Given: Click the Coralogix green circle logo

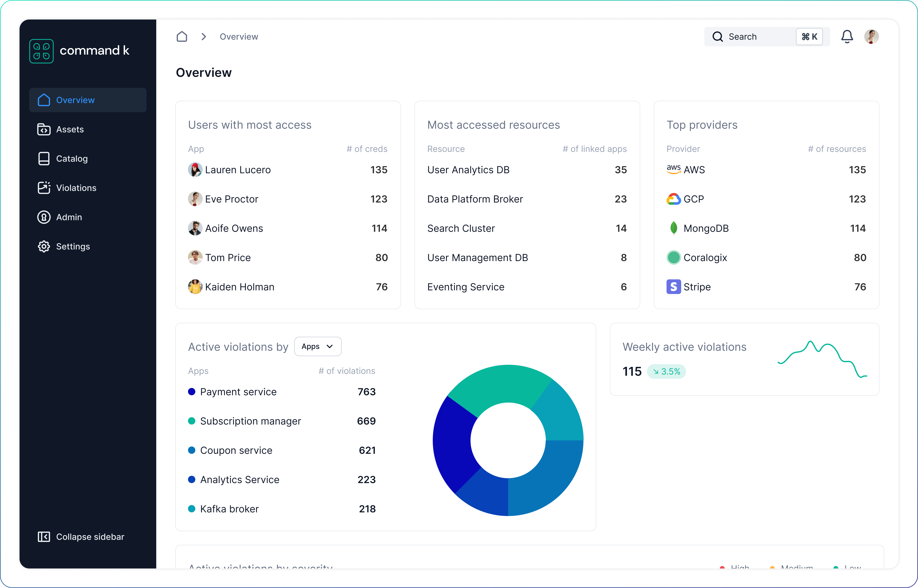Looking at the screenshot, I should 674,257.
